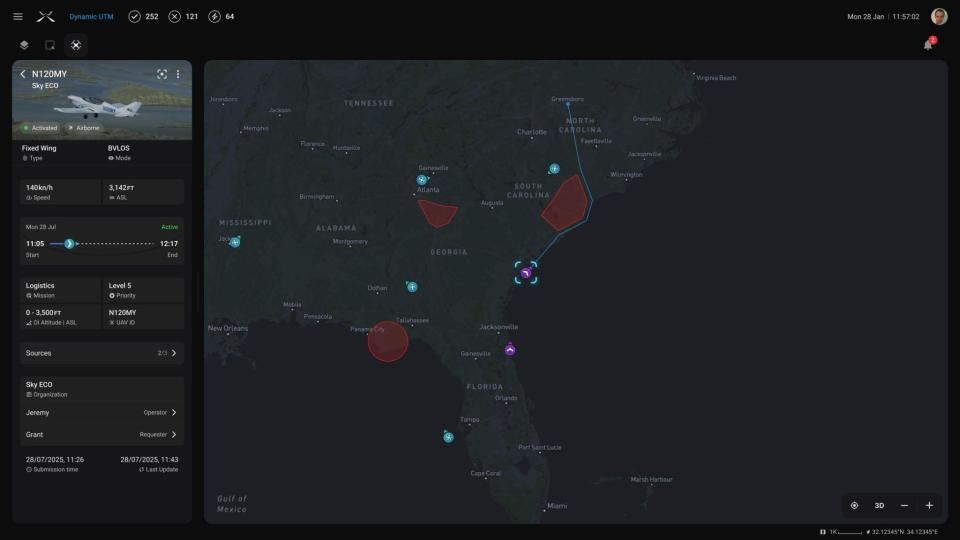Click the checkmark status counter showing 252
The image size is (960, 540).
(x=146, y=17)
